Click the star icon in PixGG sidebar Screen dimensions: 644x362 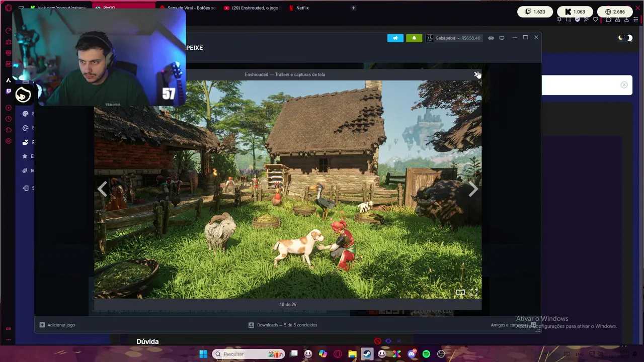[x=25, y=156]
